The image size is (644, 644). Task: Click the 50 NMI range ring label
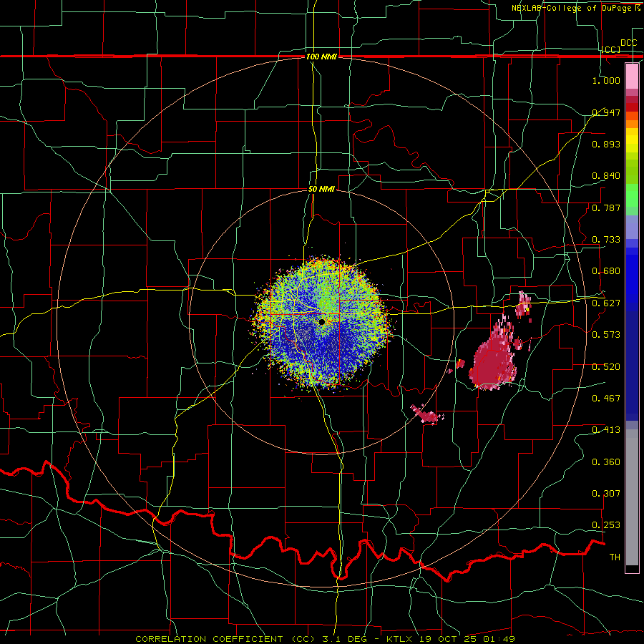point(321,190)
